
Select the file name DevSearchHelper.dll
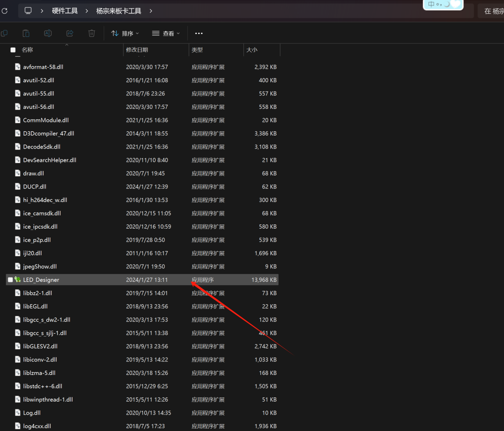pos(50,160)
